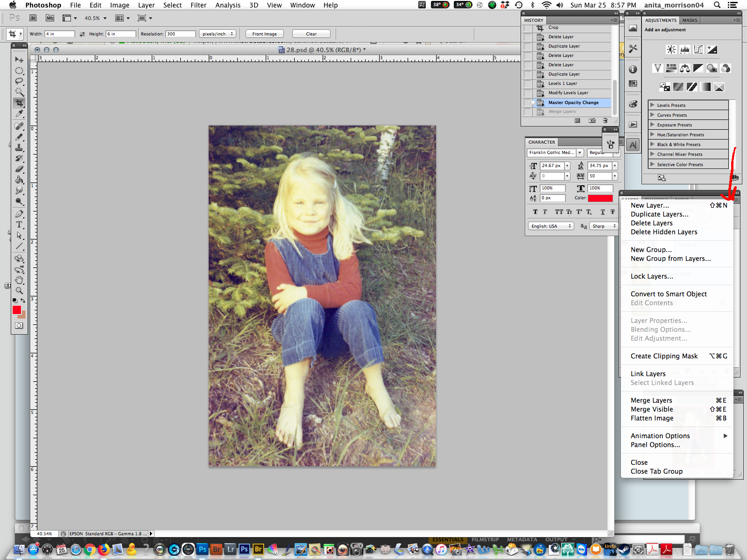Expand Curves Presets list
This screenshot has width=747, height=560.
(653, 115)
